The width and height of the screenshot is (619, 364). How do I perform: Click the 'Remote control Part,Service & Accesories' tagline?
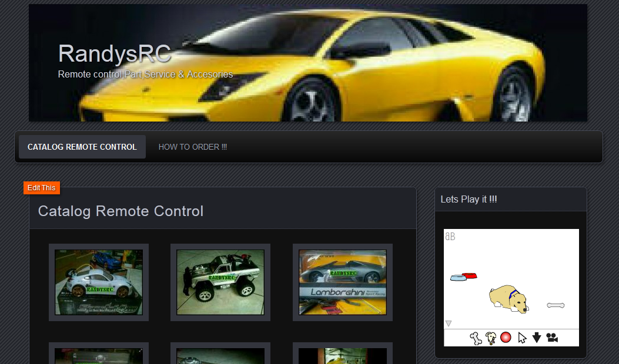click(x=145, y=74)
